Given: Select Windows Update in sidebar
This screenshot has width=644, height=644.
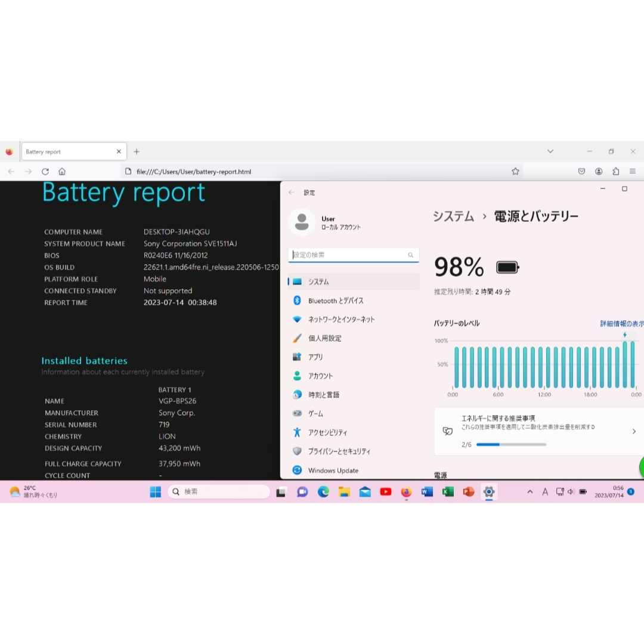Looking at the screenshot, I should click(354, 470).
